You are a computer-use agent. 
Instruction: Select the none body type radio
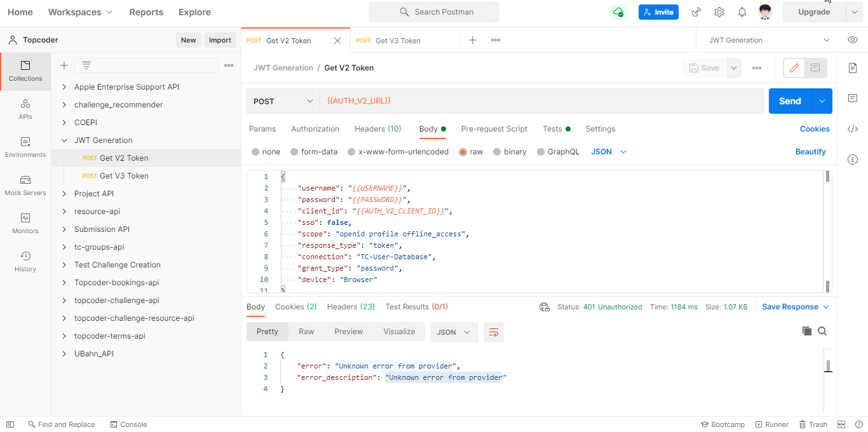click(x=255, y=152)
